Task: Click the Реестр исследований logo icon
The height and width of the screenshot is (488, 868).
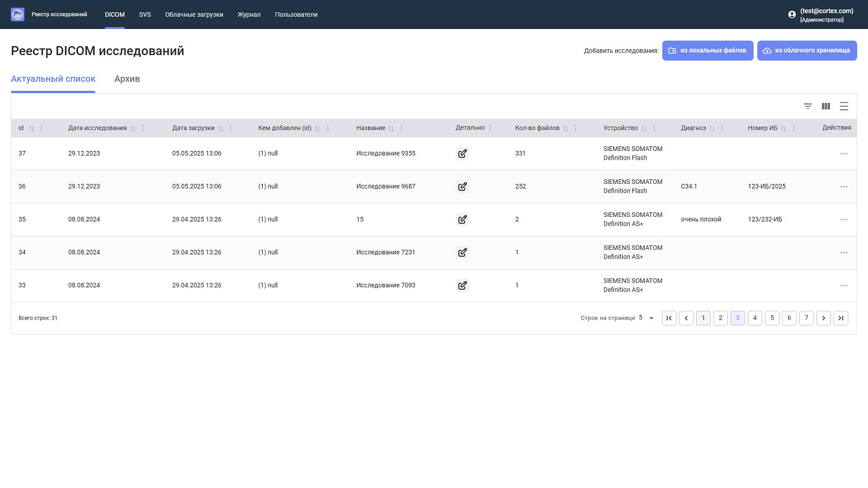Action: point(17,14)
